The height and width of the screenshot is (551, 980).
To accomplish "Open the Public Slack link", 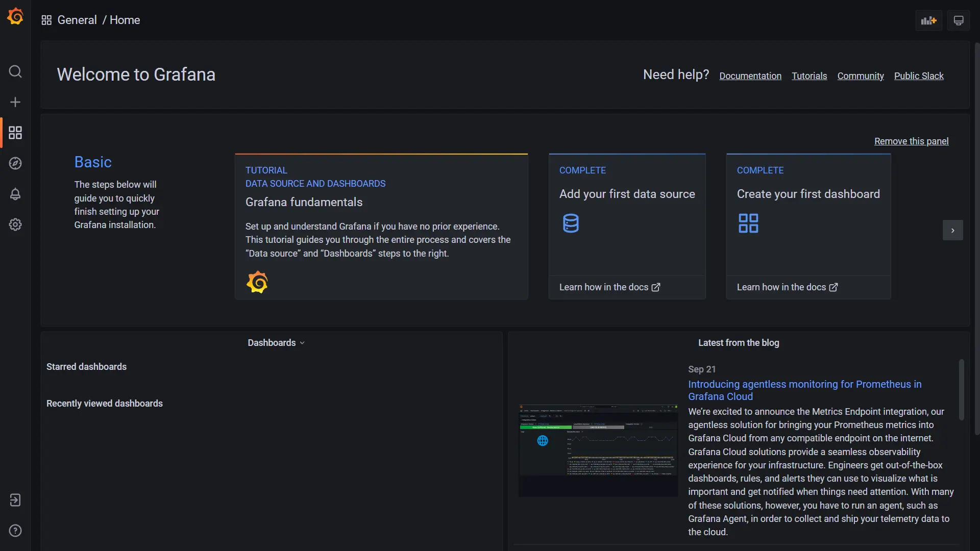I will pos(919,76).
